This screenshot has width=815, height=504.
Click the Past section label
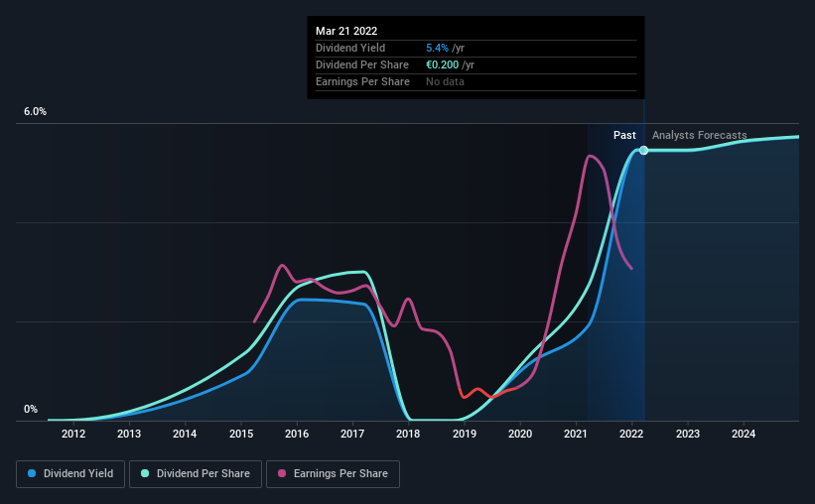click(x=624, y=135)
